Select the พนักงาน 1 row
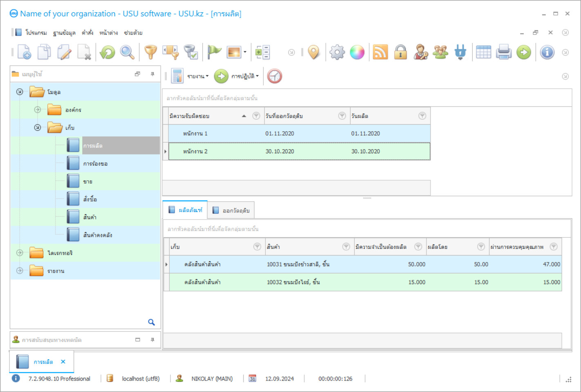This screenshot has height=392, width=581. [x=195, y=134]
